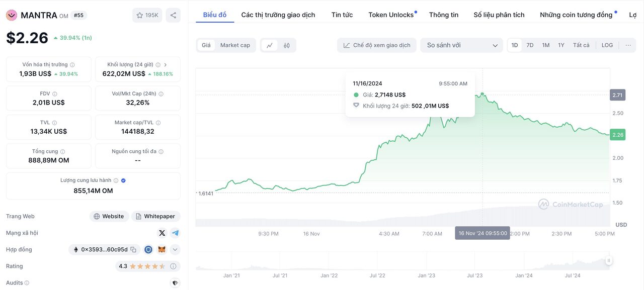Open info icon next to Khối lượng (24 giờ)
This screenshot has width=644, height=290.
point(158,65)
